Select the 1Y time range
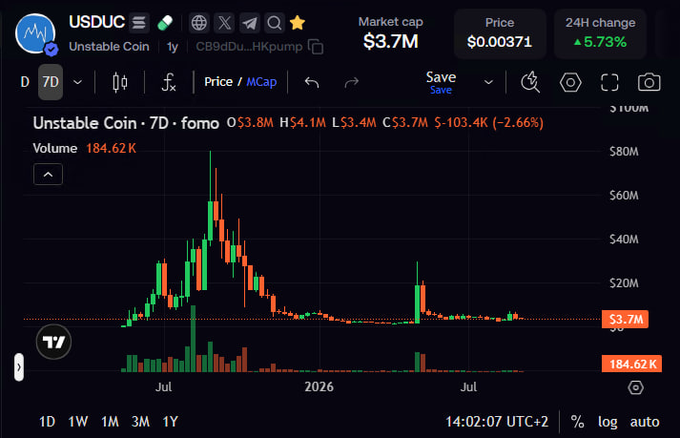The image size is (680, 438). coord(170,422)
